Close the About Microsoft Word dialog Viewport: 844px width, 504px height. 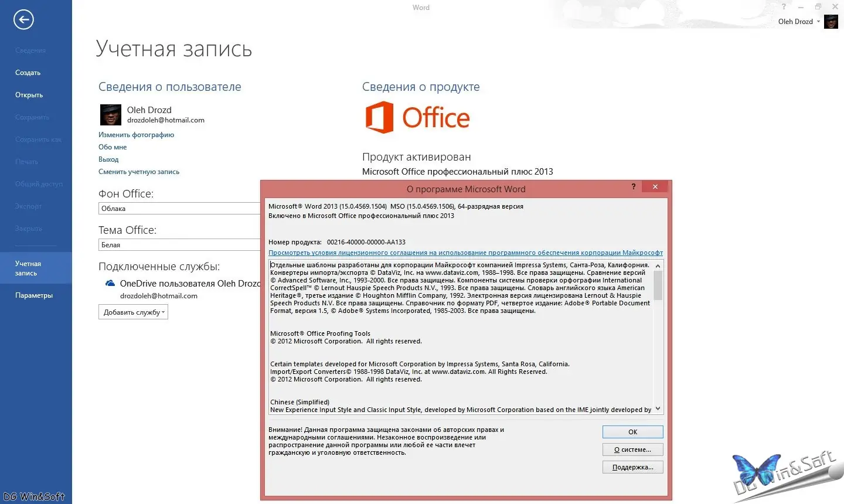(x=655, y=187)
